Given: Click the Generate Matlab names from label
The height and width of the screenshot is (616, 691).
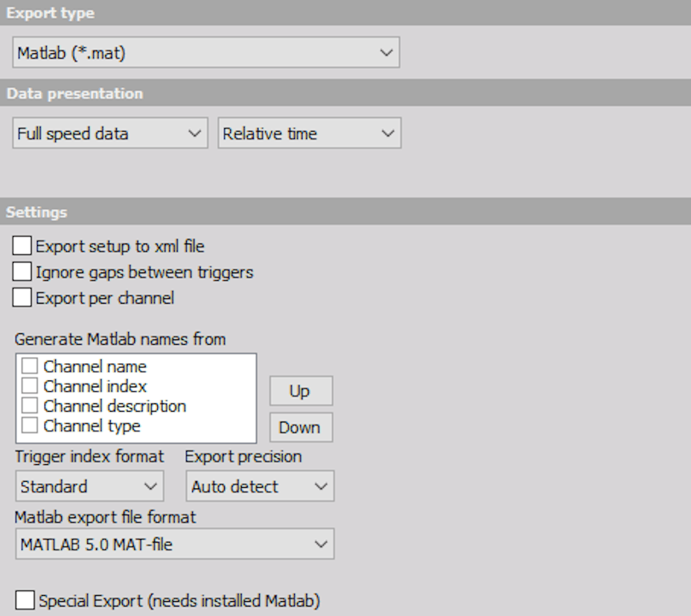Looking at the screenshot, I should (x=120, y=339).
